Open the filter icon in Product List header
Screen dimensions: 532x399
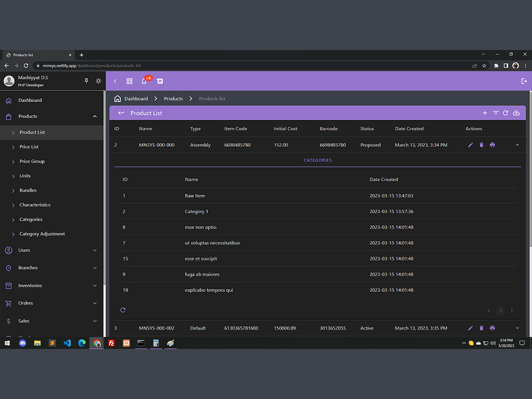496,113
